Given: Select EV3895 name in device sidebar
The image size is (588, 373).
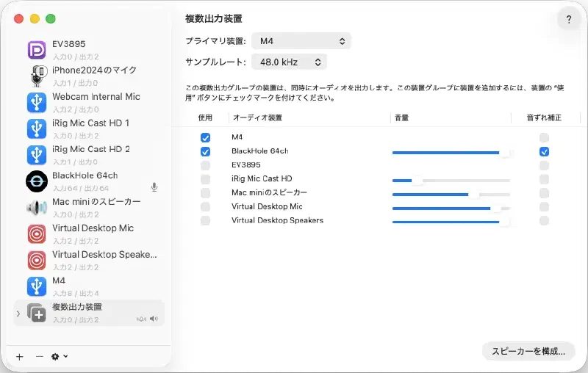Looking at the screenshot, I should coord(69,44).
